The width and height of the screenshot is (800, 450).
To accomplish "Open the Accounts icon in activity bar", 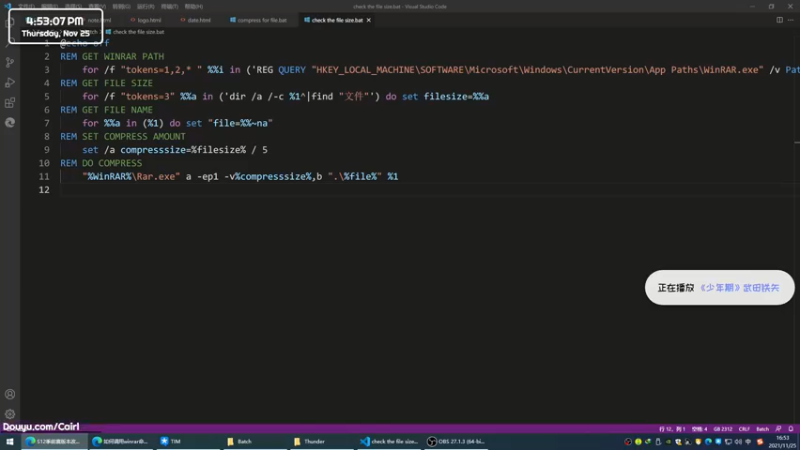I will click(x=10, y=394).
